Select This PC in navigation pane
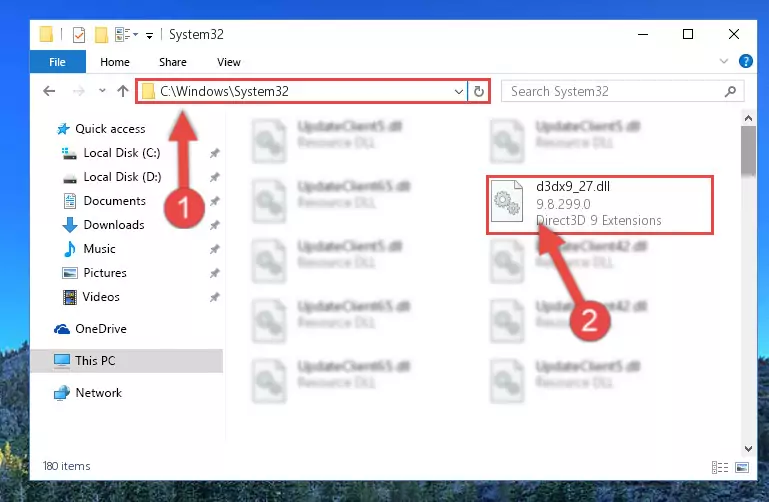 pos(127,361)
